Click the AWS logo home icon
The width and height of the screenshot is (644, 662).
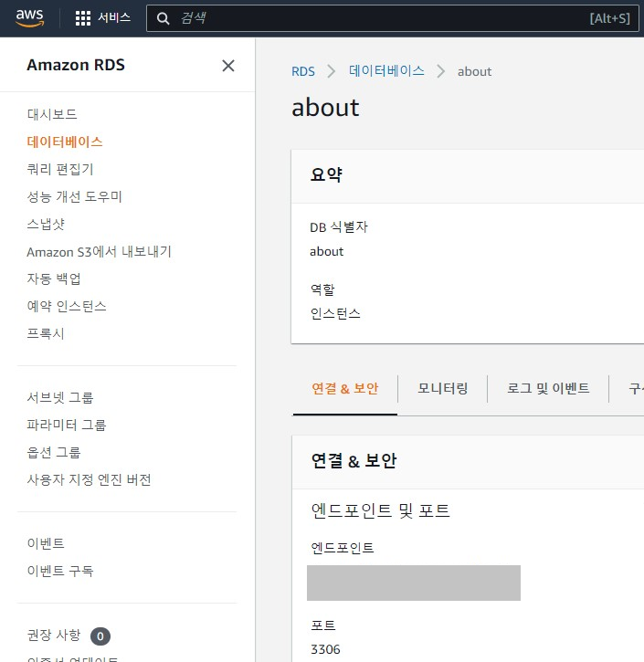pos(29,18)
